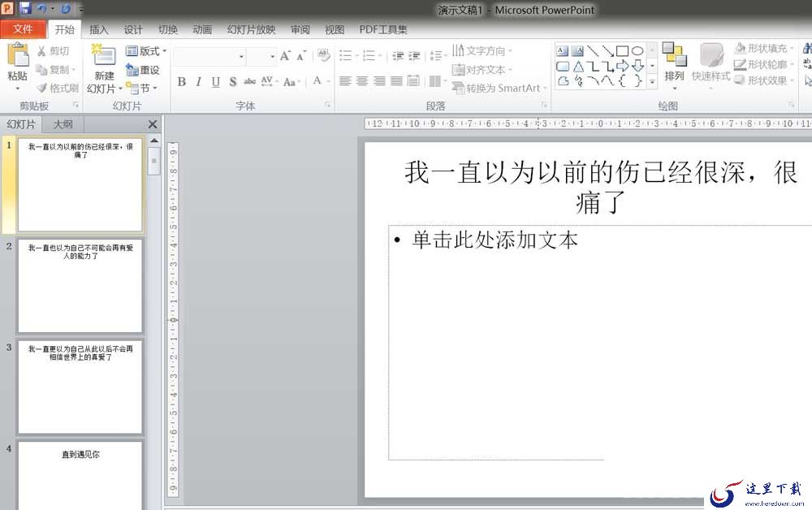Switch to the PDF工具集 tab
The height and width of the screenshot is (510, 812).
tap(383, 30)
